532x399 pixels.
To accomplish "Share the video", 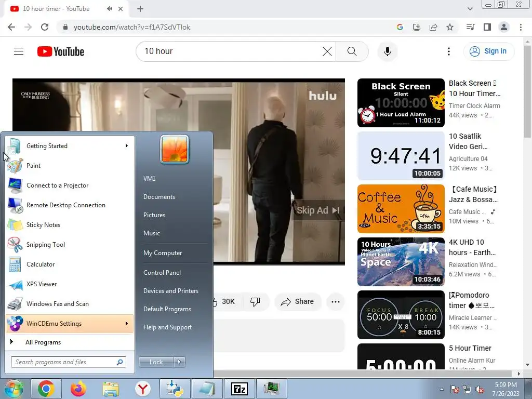I will point(297,301).
